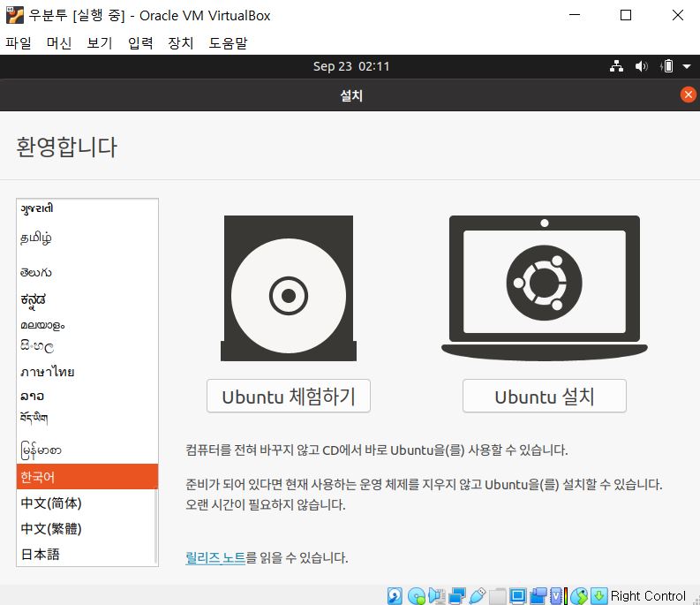Viewport: 700px width, 605px height.
Task: Click the language list scrollbar
Action: pyautogui.click(x=156, y=526)
